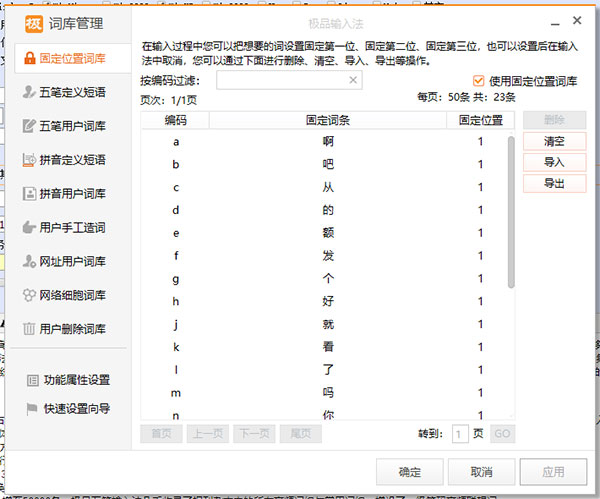This screenshot has width=600, height=499.
Task: Click the 导入 button
Action: point(554,162)
